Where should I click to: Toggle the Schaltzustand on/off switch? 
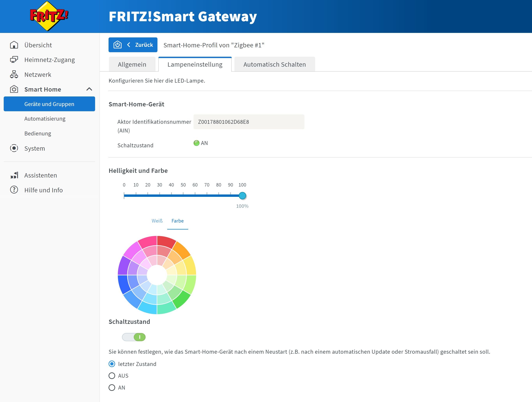coord(134,337)
